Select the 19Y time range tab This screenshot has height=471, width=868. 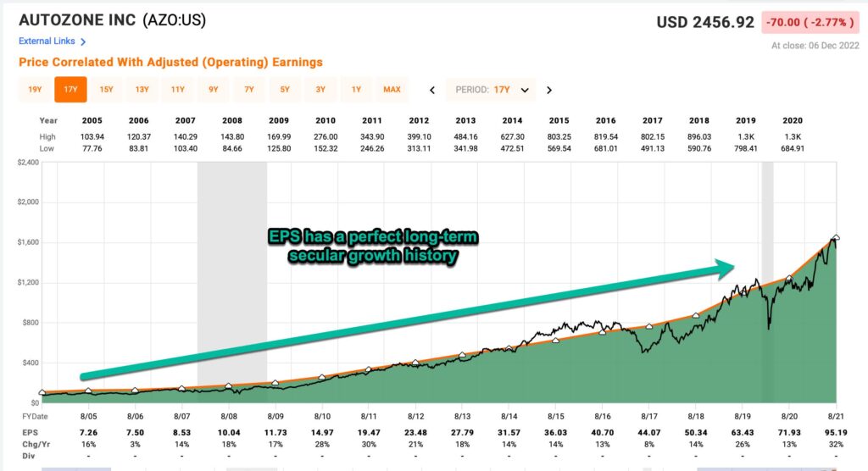(x=35, y=90)
